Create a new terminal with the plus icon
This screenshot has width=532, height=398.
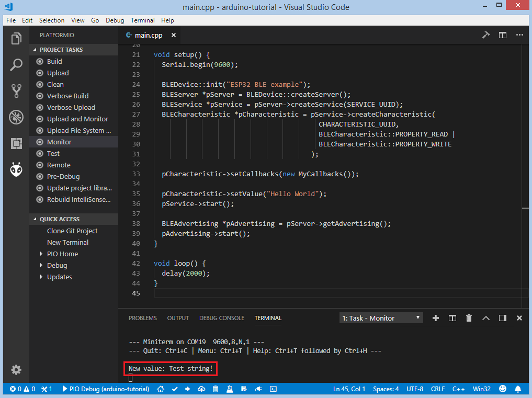[436, 318]
